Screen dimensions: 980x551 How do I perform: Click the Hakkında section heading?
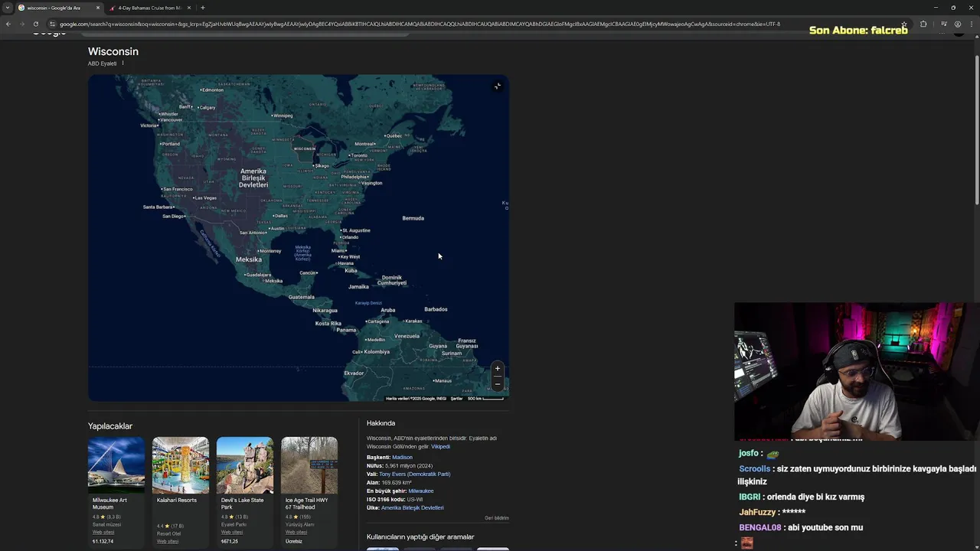(381, 423)
